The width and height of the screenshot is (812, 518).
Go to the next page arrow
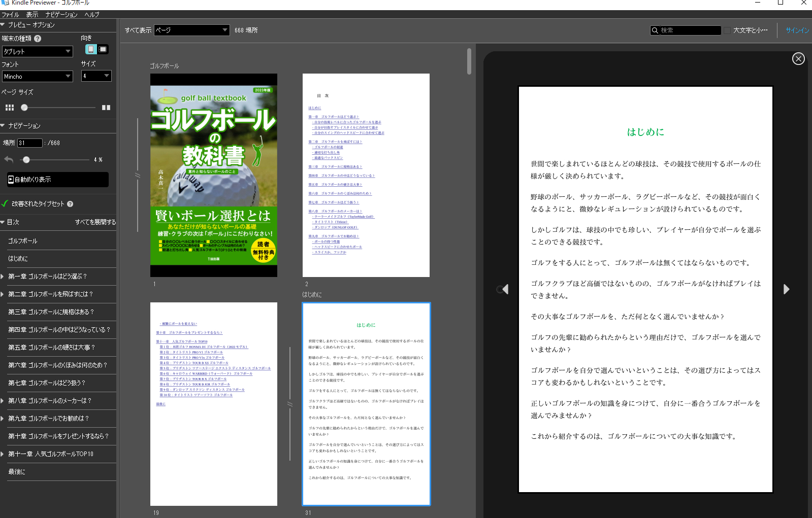click(x=786, y=289)
